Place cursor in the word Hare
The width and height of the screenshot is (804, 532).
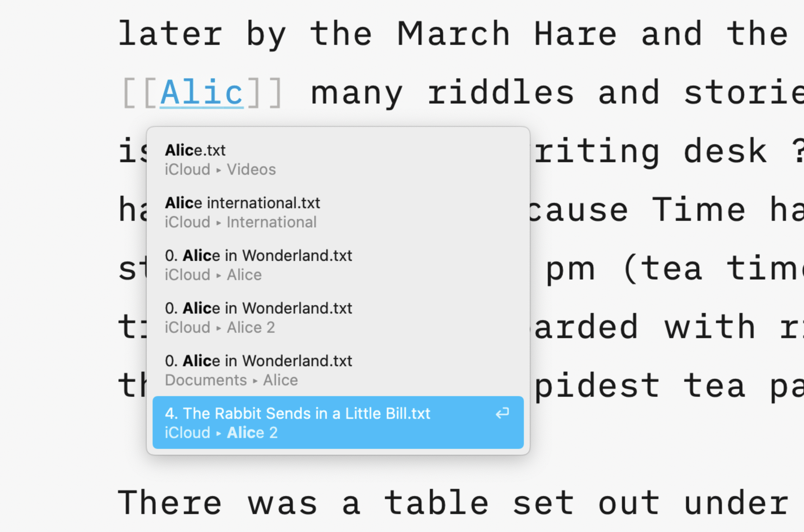coord(575,34)
